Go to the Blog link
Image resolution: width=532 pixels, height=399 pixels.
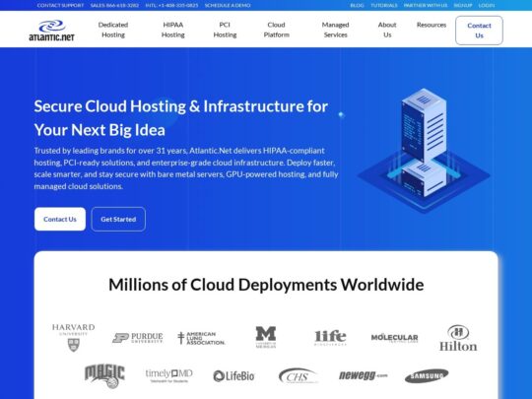(x=357, y=6)
